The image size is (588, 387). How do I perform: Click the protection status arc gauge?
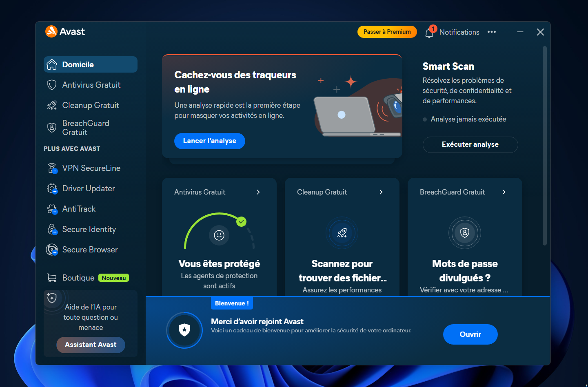pos(219,230)
